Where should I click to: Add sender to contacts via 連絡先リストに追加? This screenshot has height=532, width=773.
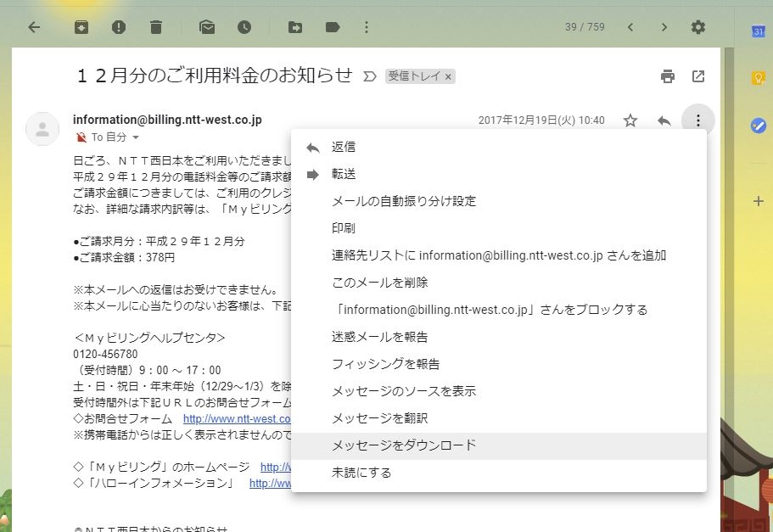(x=498, y=255)
